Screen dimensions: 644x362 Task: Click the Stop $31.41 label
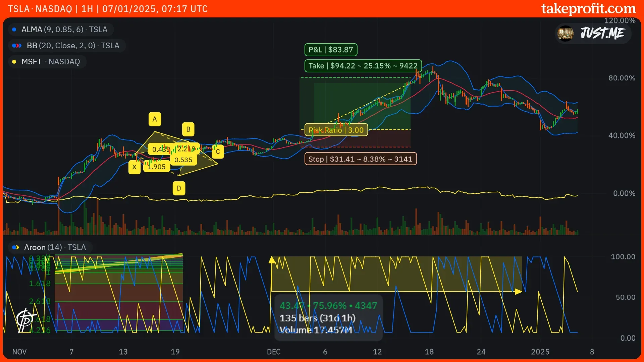[360, 159]
